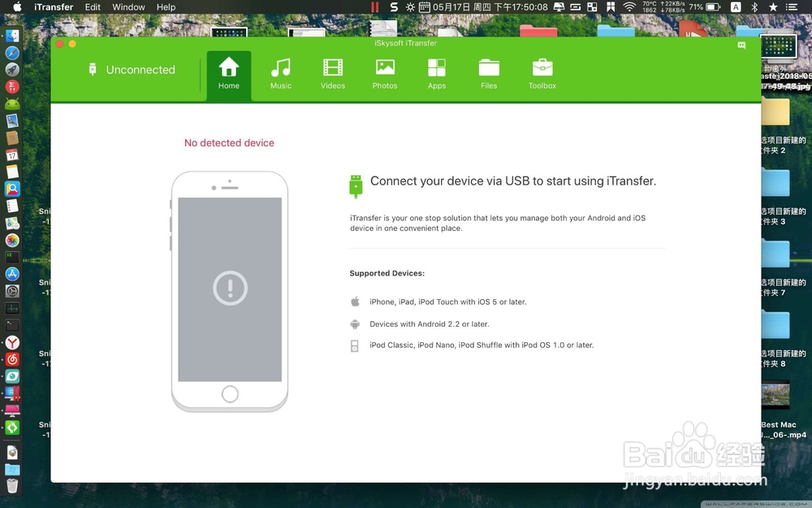
Task: Select the desktop folder ending in 7
Action: click(x=783, y=267)
